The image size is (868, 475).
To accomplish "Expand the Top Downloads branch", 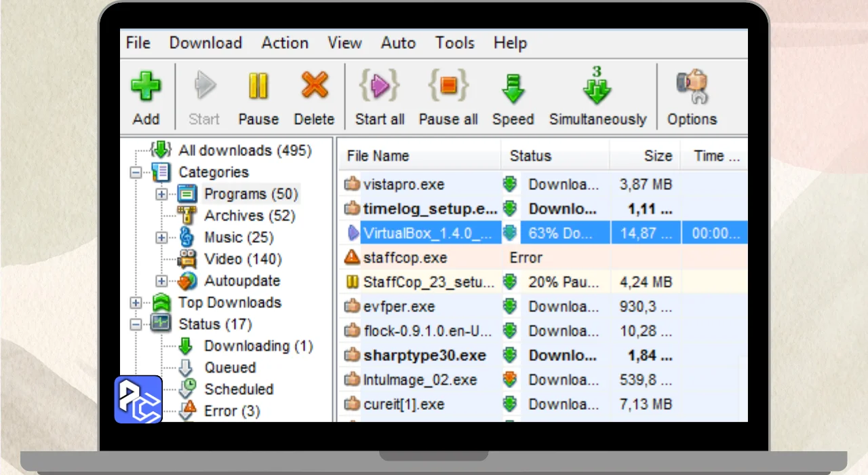I will (x=136, y=303).
